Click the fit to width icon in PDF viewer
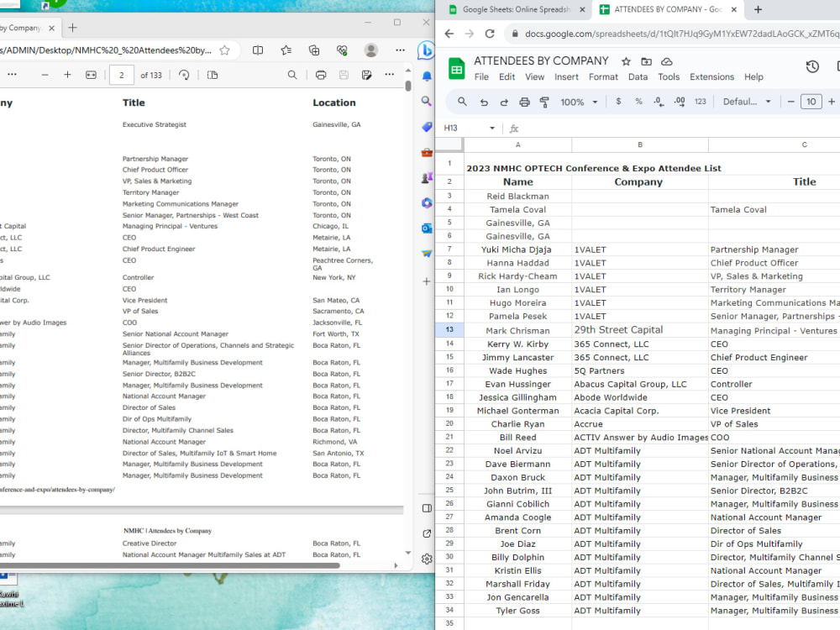This screenshot has width=840, height=630. (91, 75)
